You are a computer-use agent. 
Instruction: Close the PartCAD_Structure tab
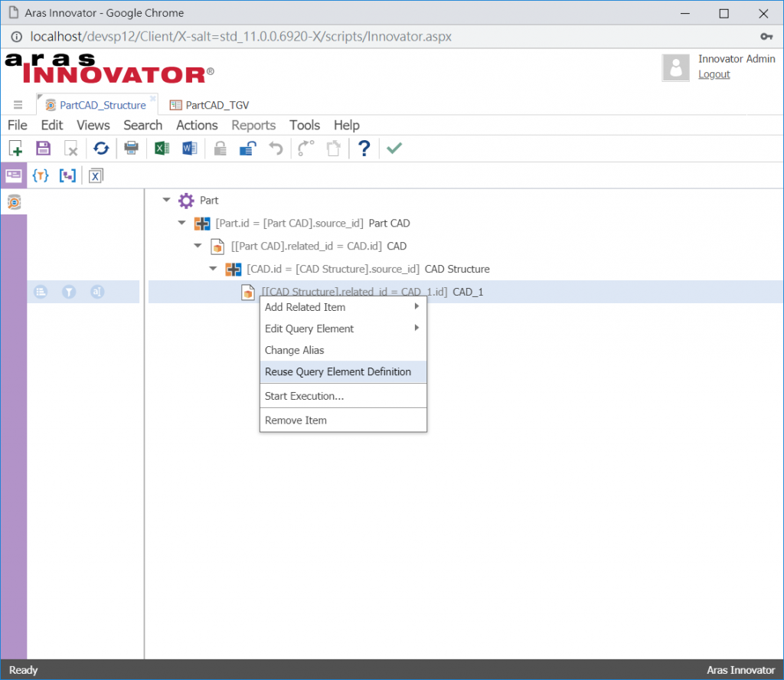(153, 98)
